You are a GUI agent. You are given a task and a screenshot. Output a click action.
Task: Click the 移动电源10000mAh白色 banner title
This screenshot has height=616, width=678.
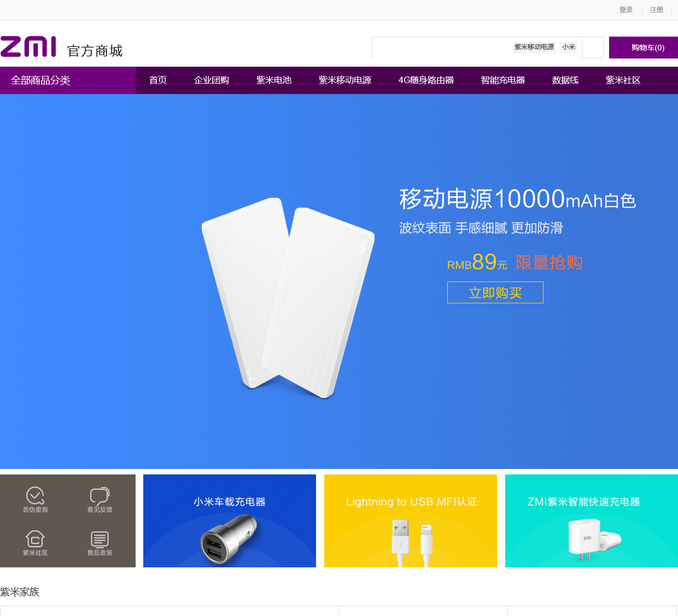(517, 199)
